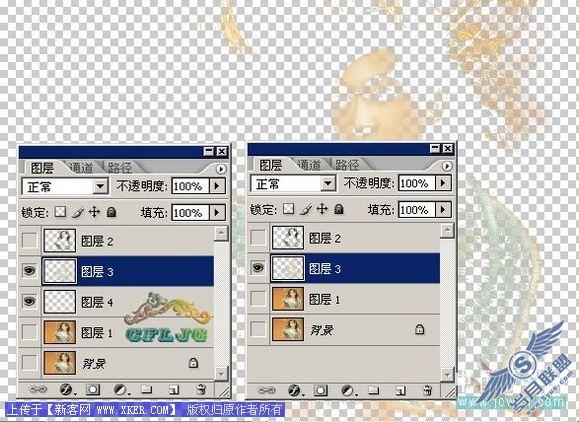The width and height of the screenshot is (579, 422).
Task: Select 图层 1 thumbnail in left panel
Action: pos(60,332)
